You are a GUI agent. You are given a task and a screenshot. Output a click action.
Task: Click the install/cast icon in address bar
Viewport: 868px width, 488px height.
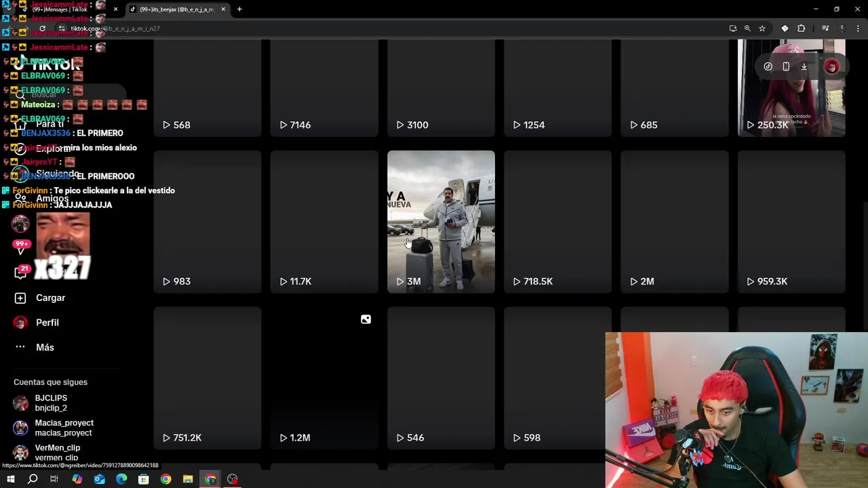tap(733, 28)
